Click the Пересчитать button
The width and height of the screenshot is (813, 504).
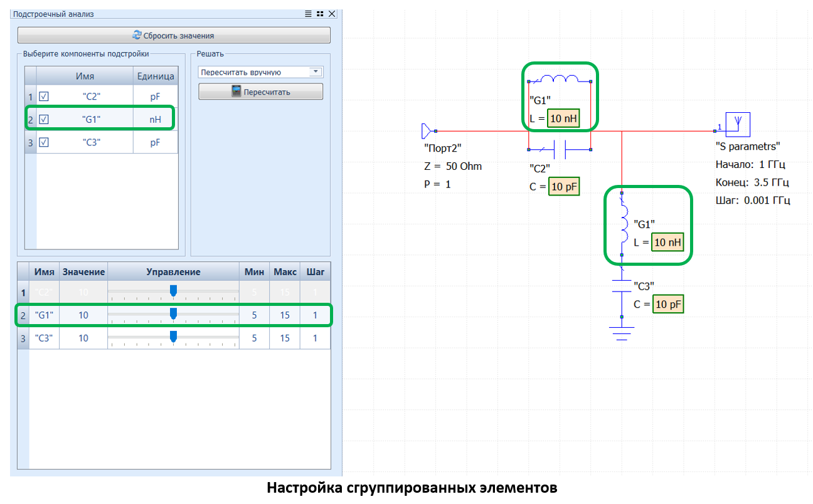coord(261,92)
